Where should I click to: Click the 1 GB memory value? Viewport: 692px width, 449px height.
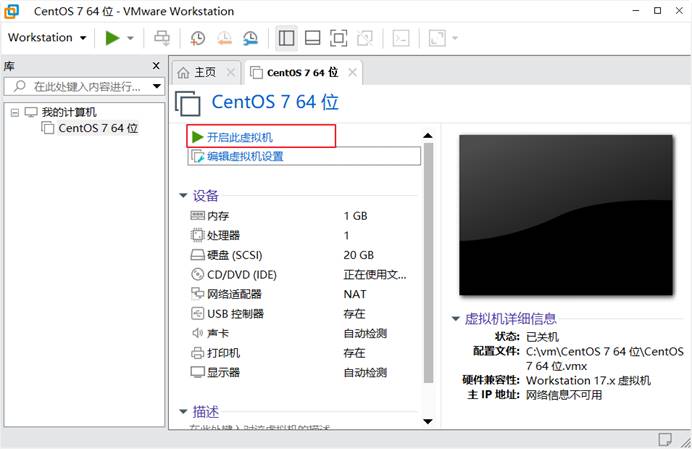click(355, 216)
